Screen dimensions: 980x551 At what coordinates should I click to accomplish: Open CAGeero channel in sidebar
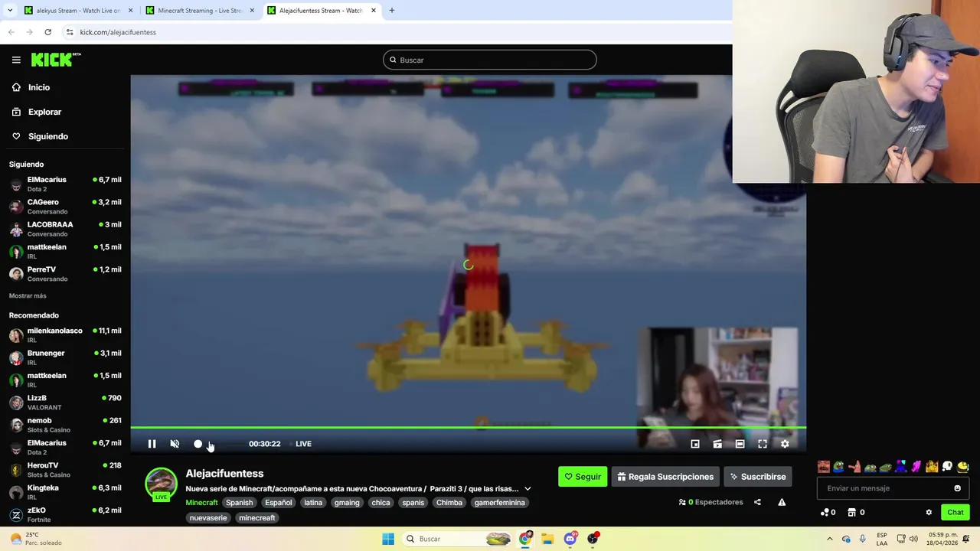coord(65,207)
